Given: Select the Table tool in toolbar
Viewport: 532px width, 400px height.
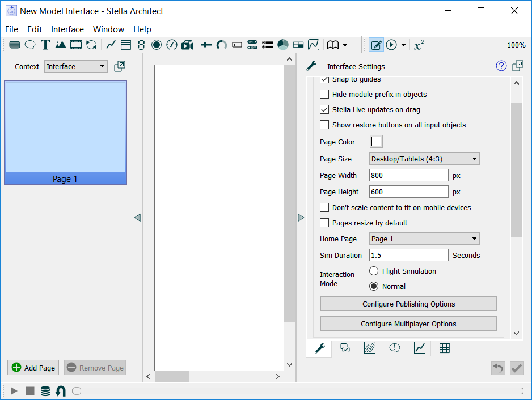Looking at the screenshot, I should click(126, 45).
